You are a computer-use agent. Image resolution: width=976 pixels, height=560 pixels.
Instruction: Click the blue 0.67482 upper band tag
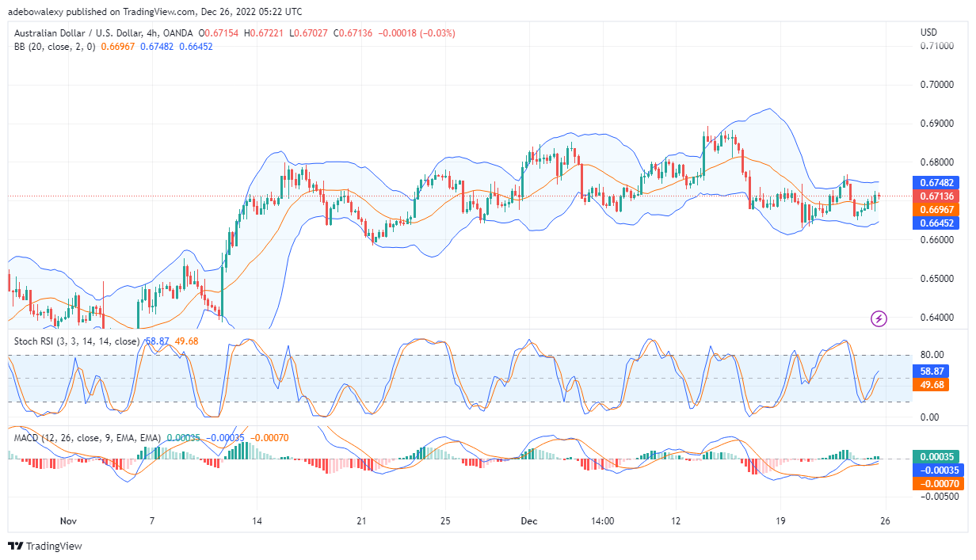[x=938, y=183]
